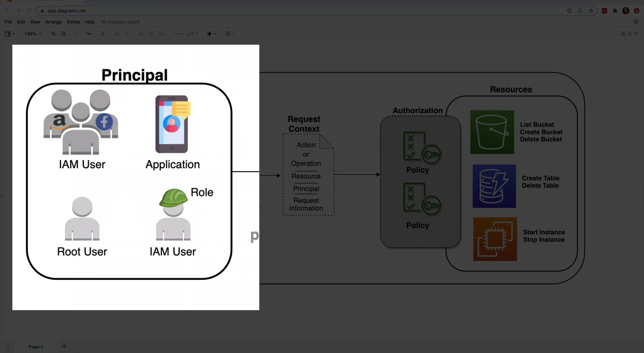Select the IAM User group icon with Amazon and Facebook logos
This screenshot has height=353, width=644.
point(81,122)
